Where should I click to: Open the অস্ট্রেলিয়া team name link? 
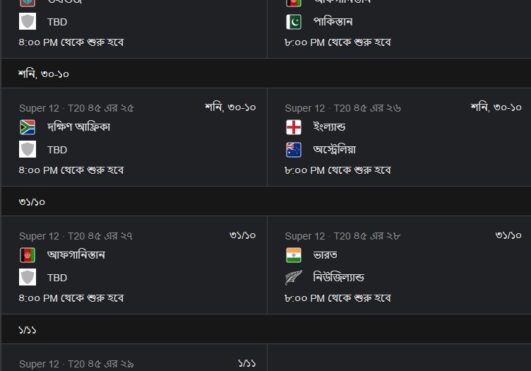[x=335, y=150]
